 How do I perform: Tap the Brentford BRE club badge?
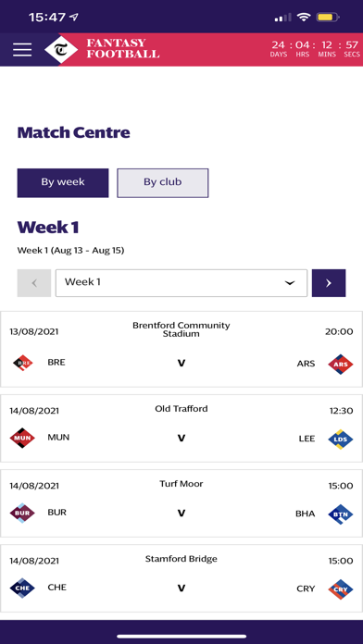pos(22,363)
